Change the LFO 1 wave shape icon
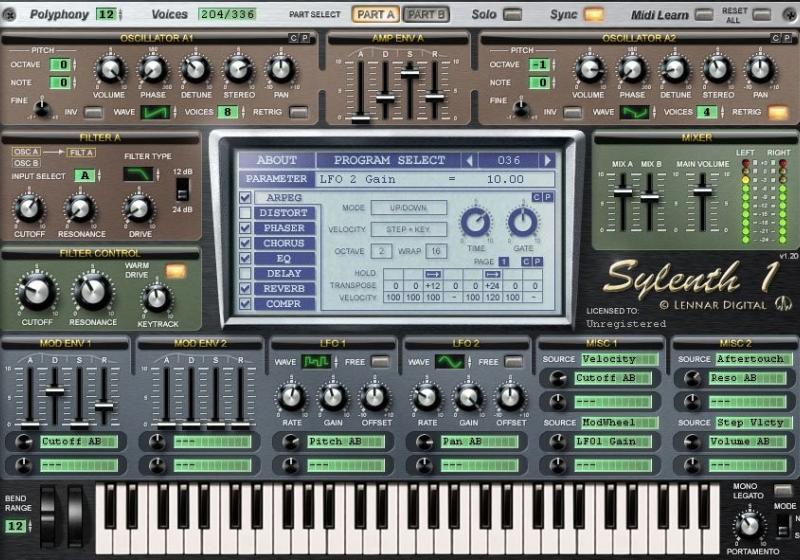The height and width of the screenshot is (560, 800). click(x=318, y=361)
